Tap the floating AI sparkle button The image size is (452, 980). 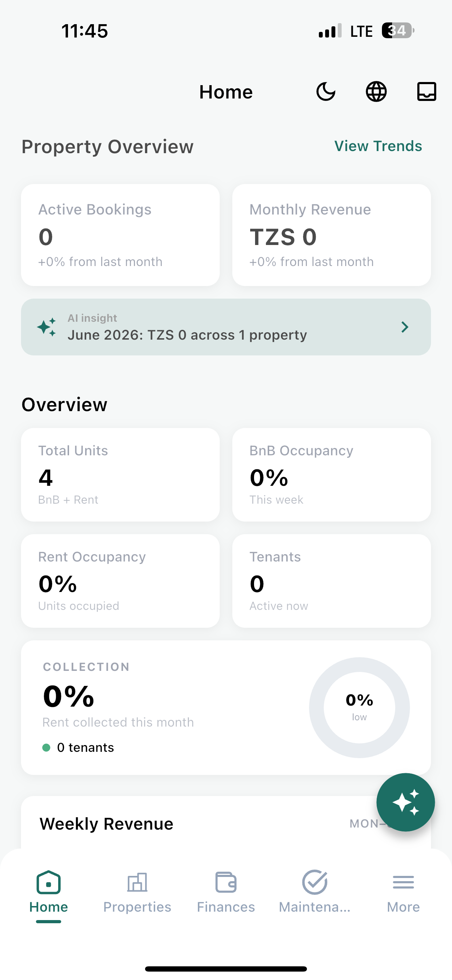(406, 802)
